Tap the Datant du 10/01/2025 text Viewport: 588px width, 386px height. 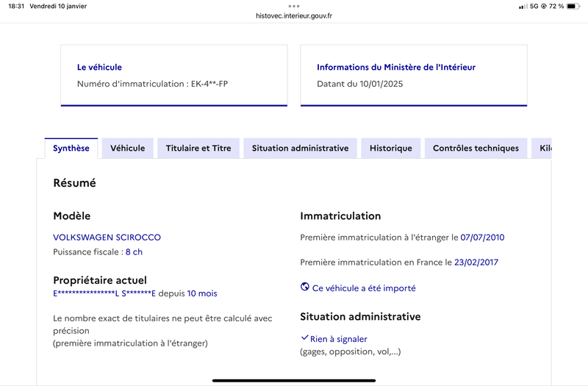359,84
